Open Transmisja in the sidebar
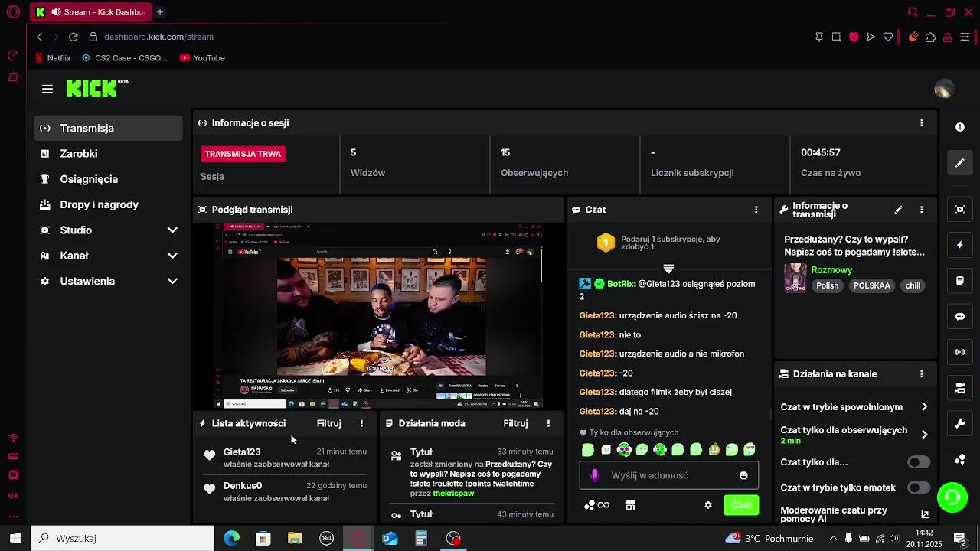The width and height of the screenshot is (980, 551). point(109,128)
